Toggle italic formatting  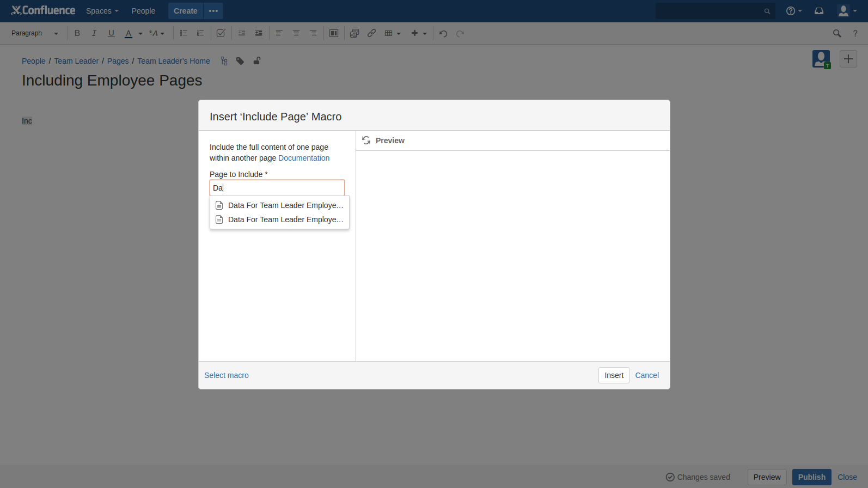[94, 33]
